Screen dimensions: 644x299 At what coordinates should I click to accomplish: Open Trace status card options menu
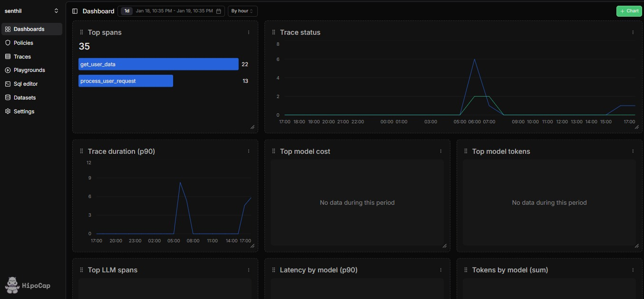pyautogui.click(x=633, y=32)
